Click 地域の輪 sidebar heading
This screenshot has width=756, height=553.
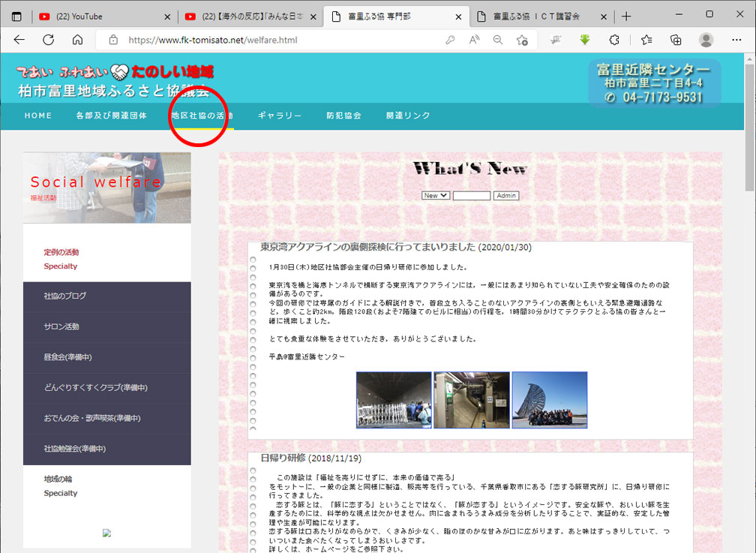coord(58,479)
